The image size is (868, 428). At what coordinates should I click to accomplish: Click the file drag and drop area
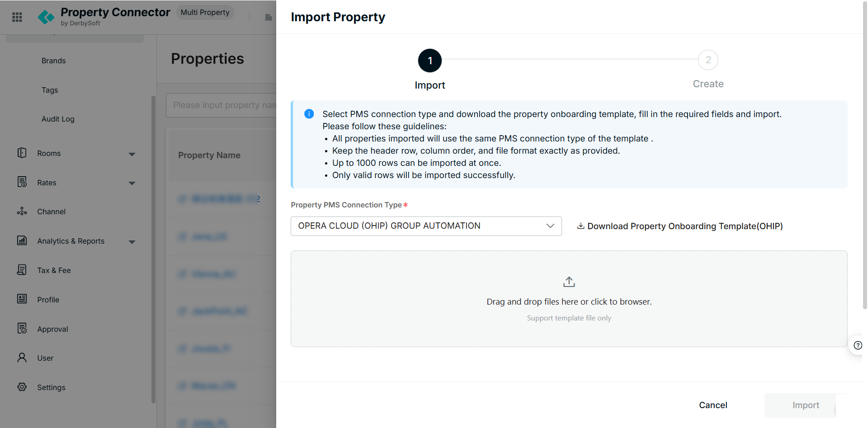point(569,299)
